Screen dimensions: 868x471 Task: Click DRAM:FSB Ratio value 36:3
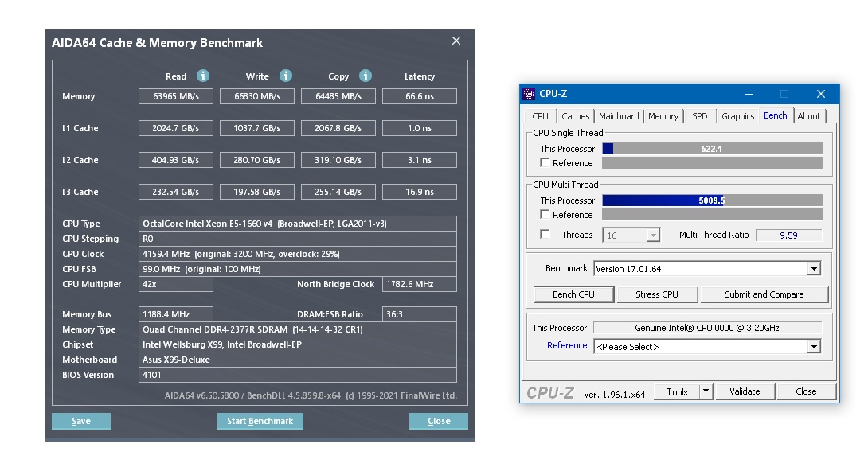[x=420, y=314]
